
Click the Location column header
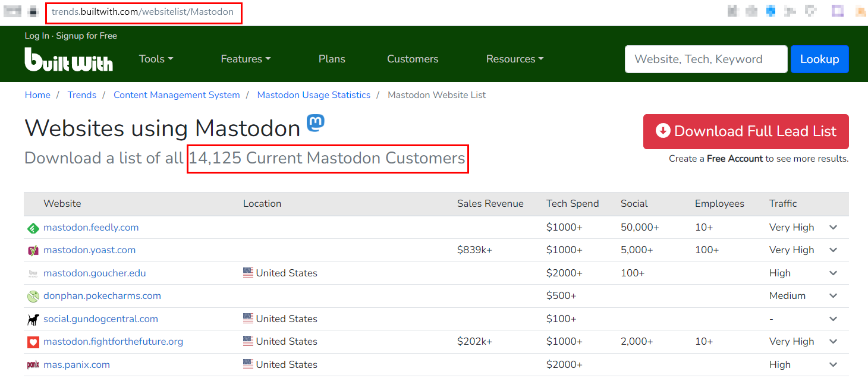(262, 204)
